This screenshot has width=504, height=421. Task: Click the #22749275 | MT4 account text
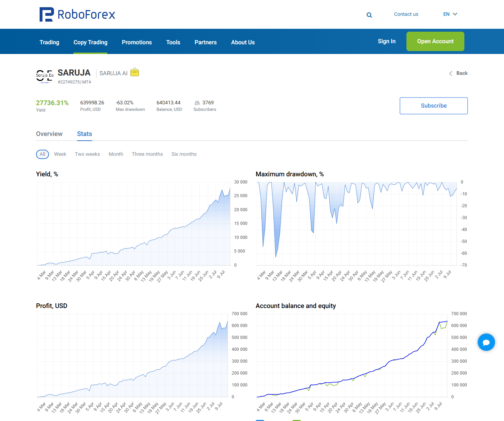[x=75, y=82]
